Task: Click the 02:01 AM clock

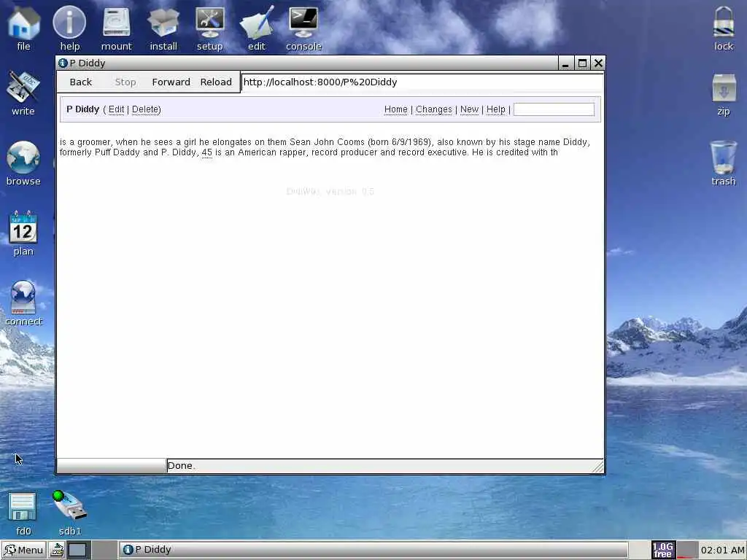Action: (x=722, y=550)
